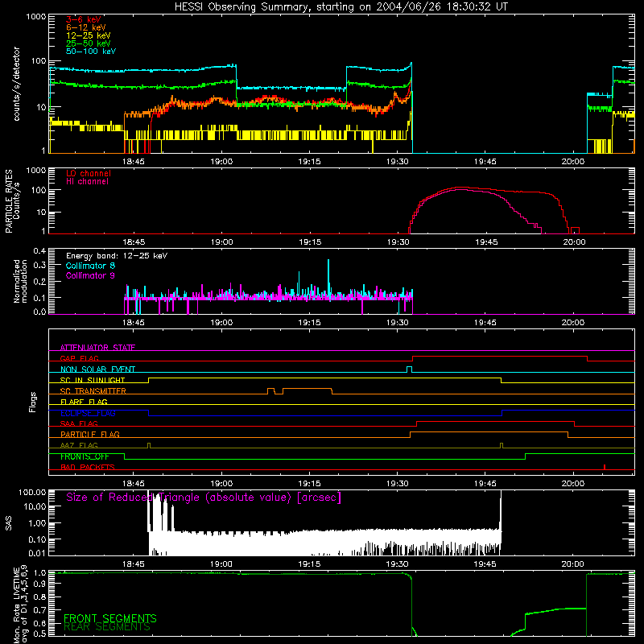This screenshot has height=644, width=644.
Task: Click the particle rate peak of LO channel curve
Action: (460, 188)
